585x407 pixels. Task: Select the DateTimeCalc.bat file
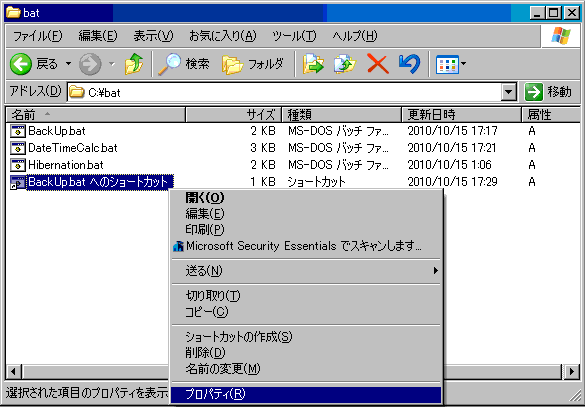point(73,148)
